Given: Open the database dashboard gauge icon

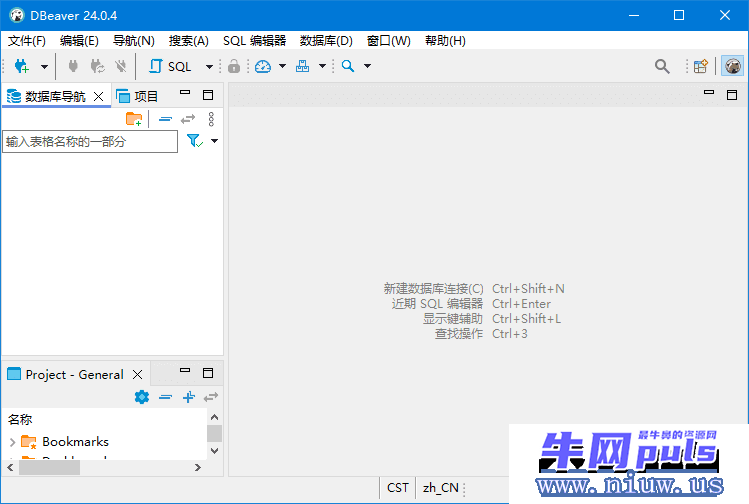Looking at the screenshot, I should (263, 66).
